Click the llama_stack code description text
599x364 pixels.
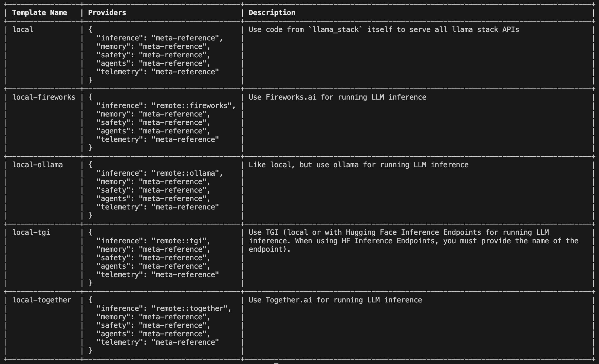pyautogui.click(x=384, y=30)
